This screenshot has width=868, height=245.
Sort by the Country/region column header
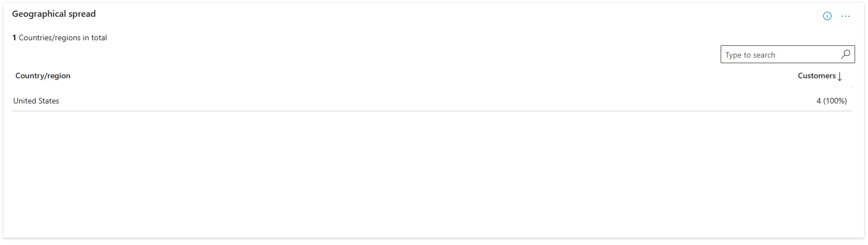(x=43, y=76)
